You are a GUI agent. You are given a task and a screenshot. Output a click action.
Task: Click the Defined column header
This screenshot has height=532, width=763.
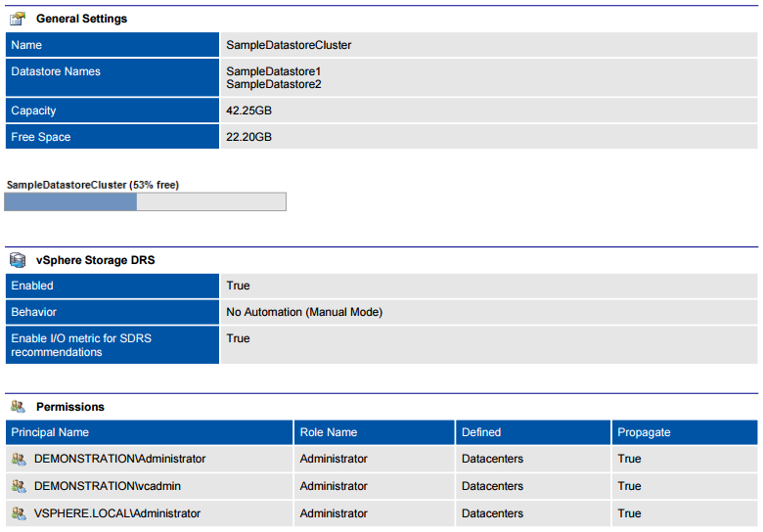[481, 432]
